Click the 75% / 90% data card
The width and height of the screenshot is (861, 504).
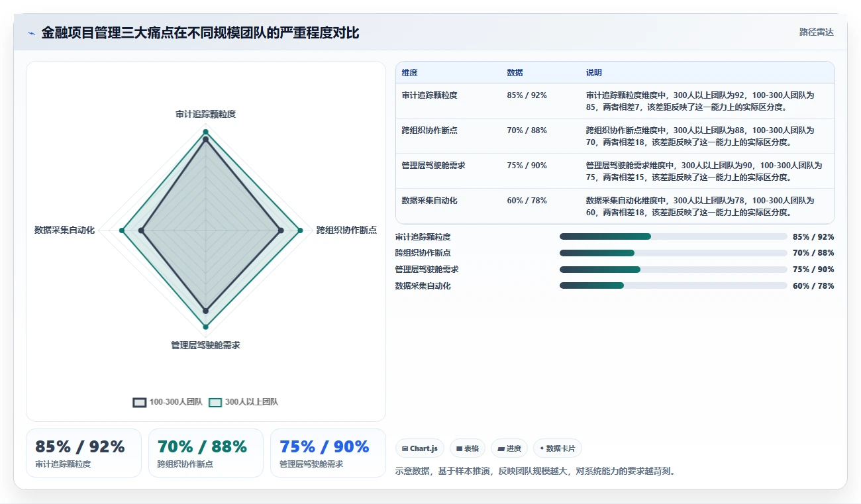click(328, 453)
